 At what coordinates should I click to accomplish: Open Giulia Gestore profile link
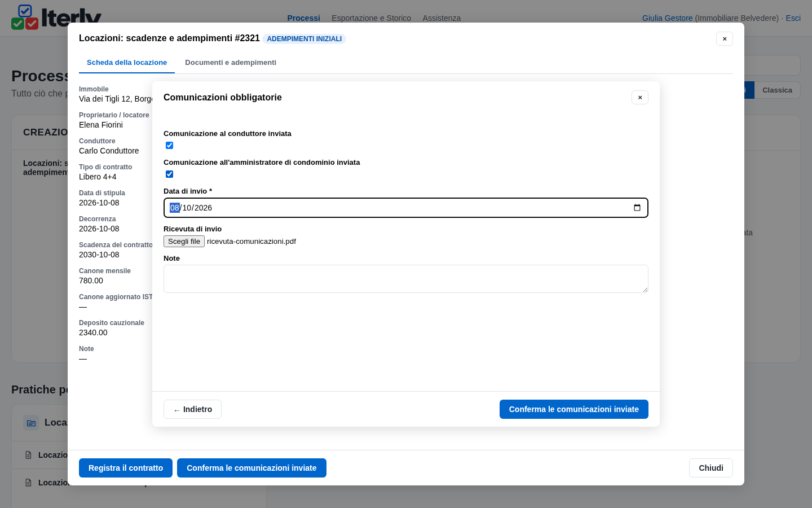[667, 18]
